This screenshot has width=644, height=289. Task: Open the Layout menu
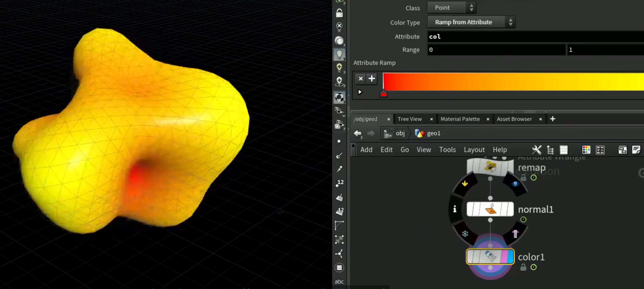click(x=474, y=150)
